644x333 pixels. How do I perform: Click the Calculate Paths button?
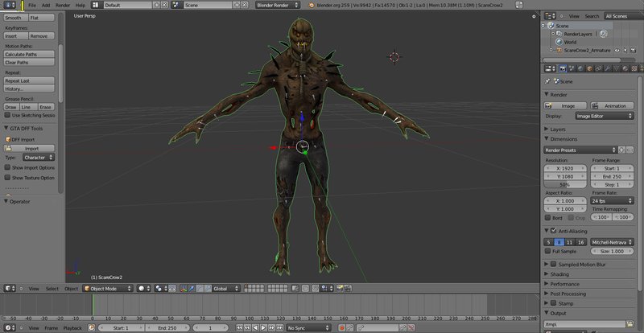[x=29, y=54]
